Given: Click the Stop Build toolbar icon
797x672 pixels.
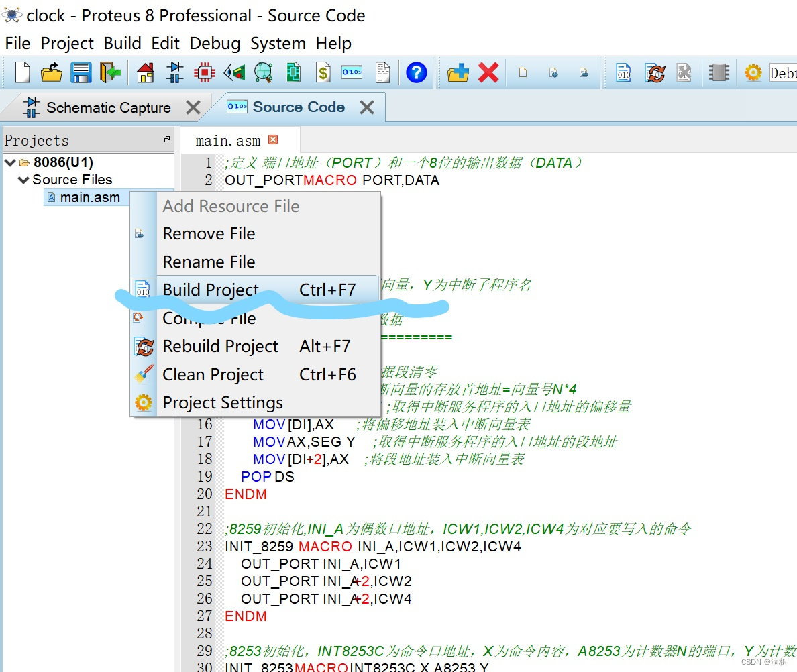Looking at the screenshot, I should pyautogui.click(x=685, y=72).
